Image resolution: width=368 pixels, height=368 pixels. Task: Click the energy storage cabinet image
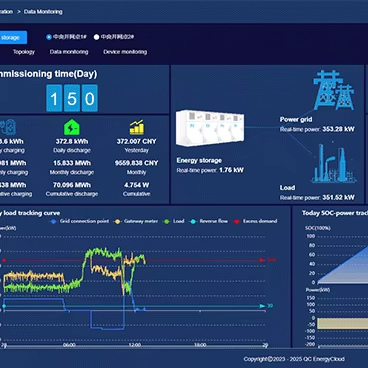point(210,128)
